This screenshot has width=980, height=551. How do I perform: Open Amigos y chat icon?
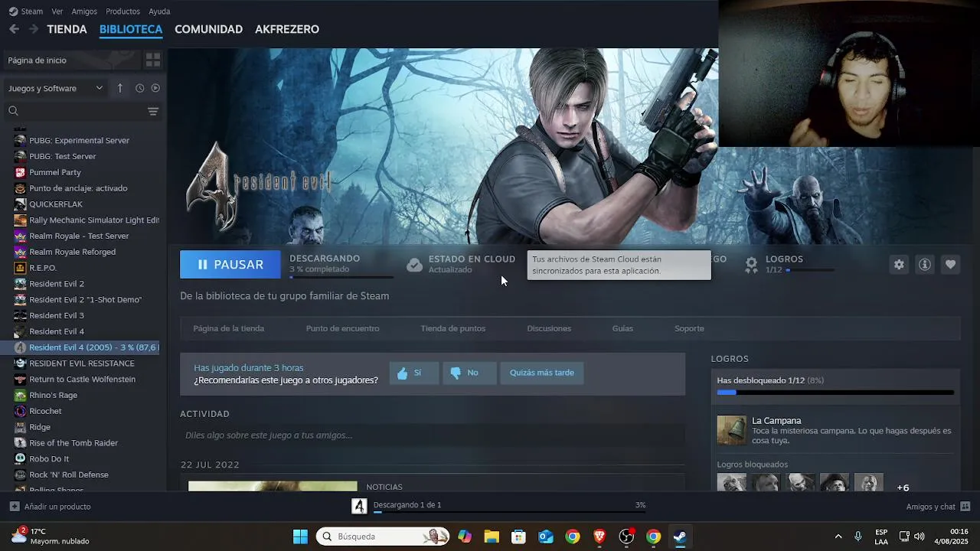(965, 507)
